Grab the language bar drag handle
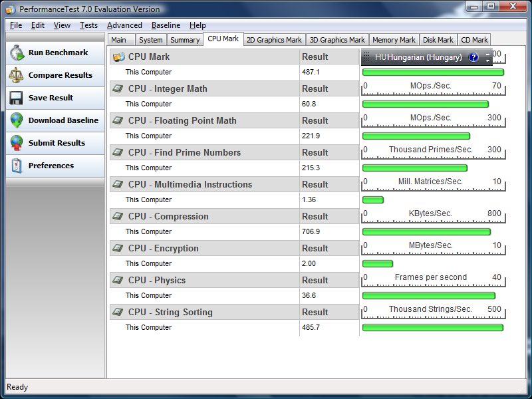Screen dimensions: 532x399 click(x=366, y=57)
